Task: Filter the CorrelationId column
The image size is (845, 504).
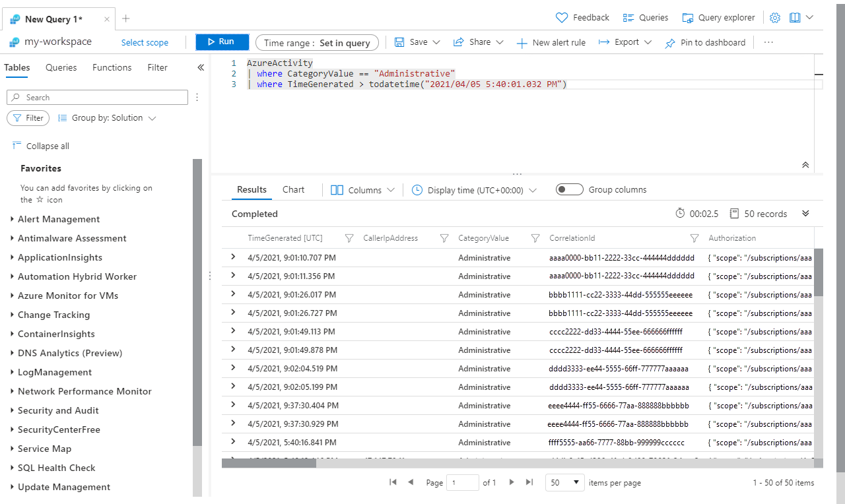Action: [694, 238]
